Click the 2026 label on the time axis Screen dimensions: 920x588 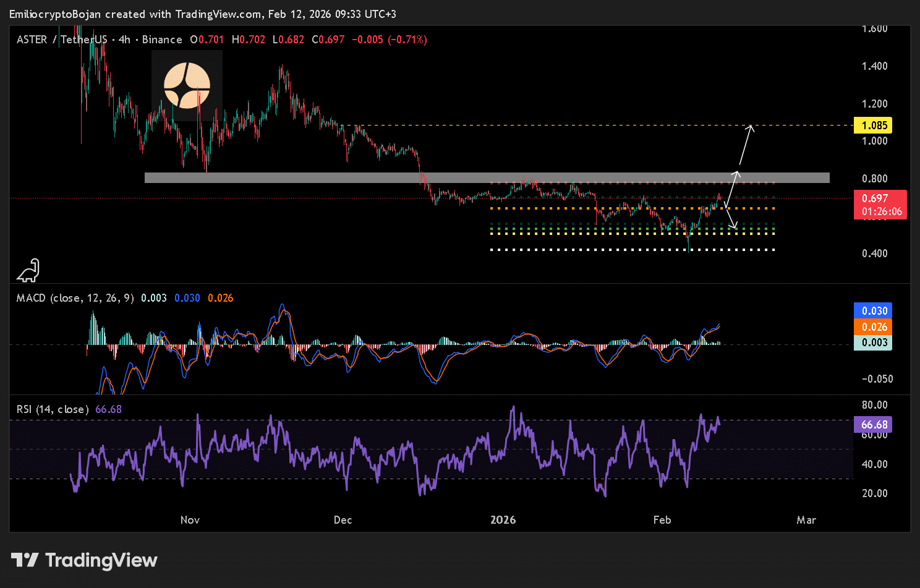[x=503, y=520]
